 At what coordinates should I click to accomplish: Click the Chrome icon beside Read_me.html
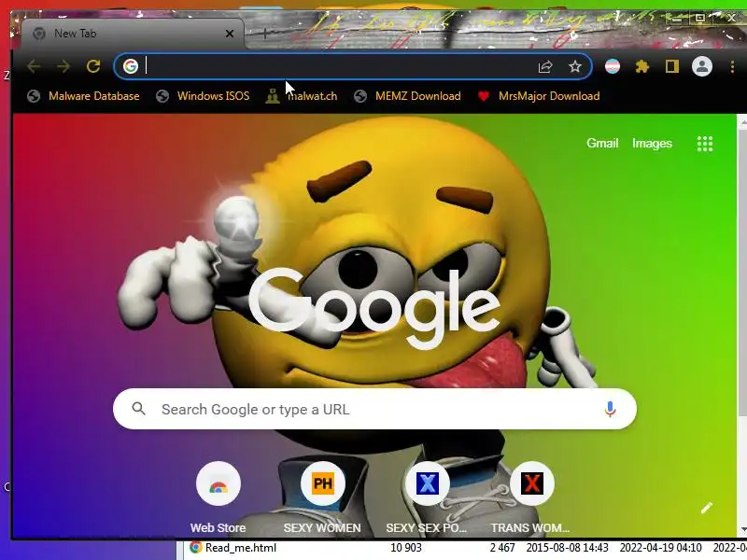[196, 548]
